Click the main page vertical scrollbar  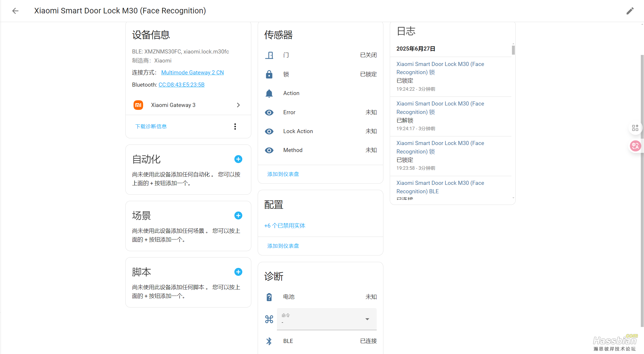pos(642,191)
